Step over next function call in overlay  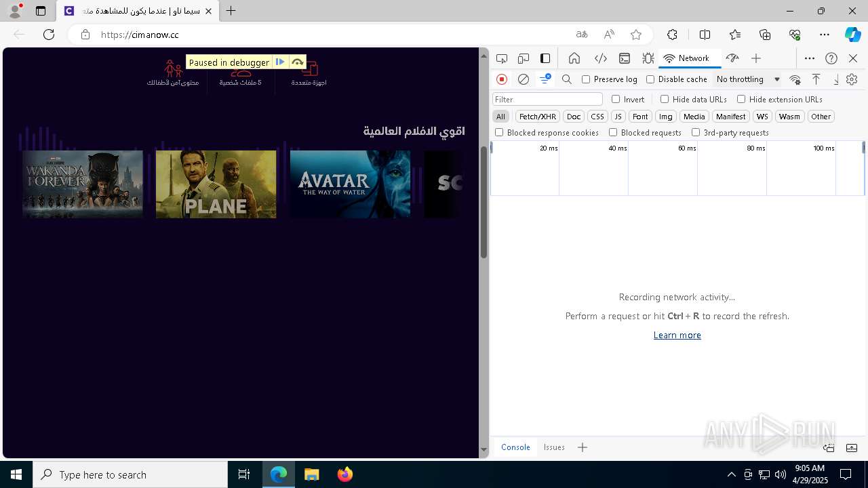298,62
